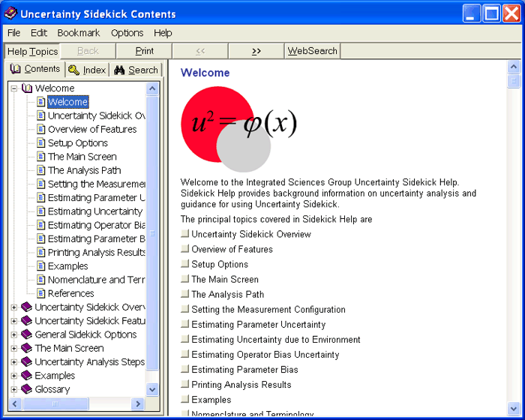525x420 pixels.
Task: Click the page icon beside Nomenclature and Terminology
Action: [x=40, y=279]
